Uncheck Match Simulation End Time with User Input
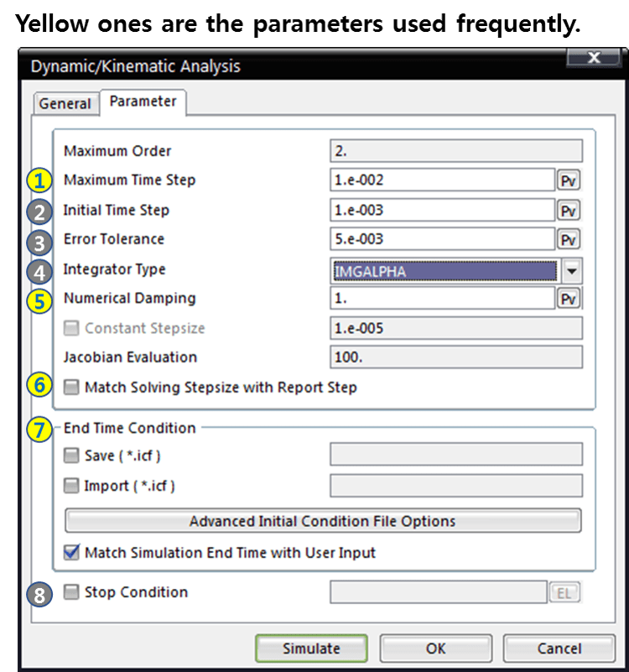The image size is (629, 672). pyautogui.click(x=71, y=552)
